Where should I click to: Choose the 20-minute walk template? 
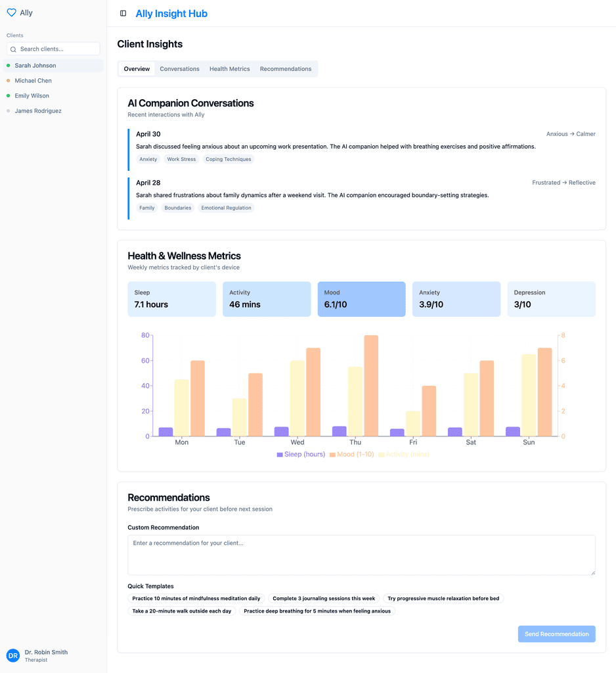181,611
